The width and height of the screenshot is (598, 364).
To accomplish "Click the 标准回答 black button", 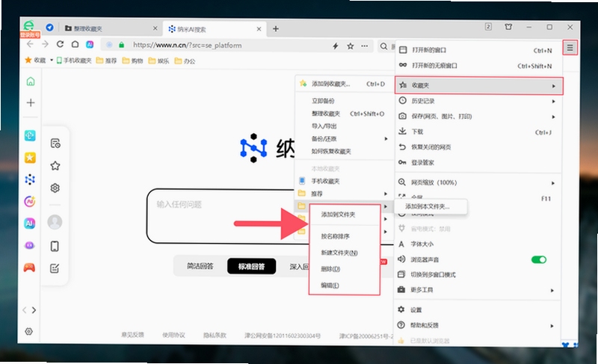I will click(x=251, y=266).
